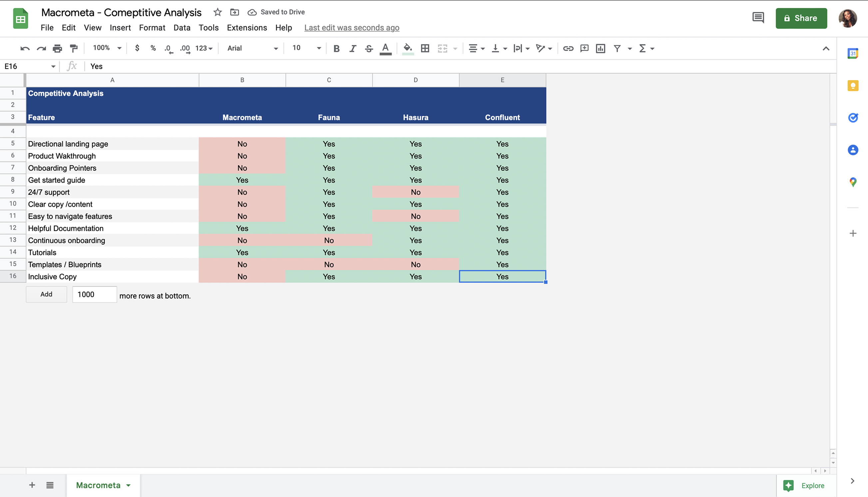Click the Add rows button
868x497 pixels.
tap(46, 294)
